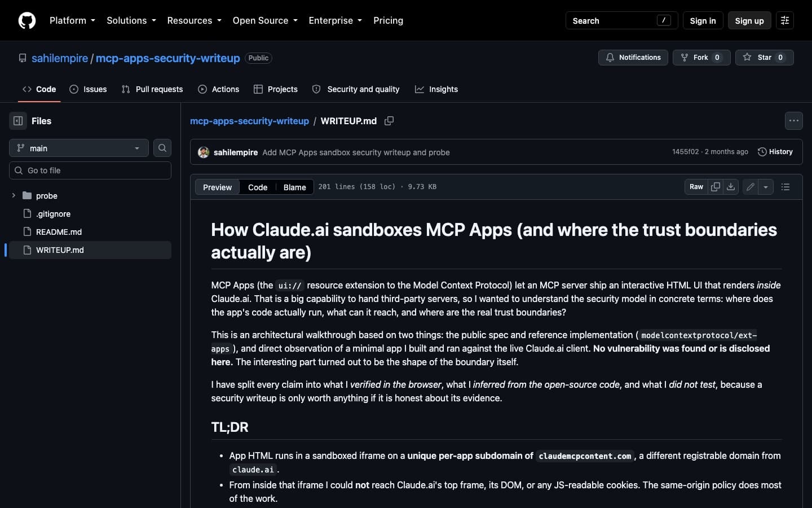Copy the file path icon
This screenshot has height=508, width=812.
tap(389, 121)
